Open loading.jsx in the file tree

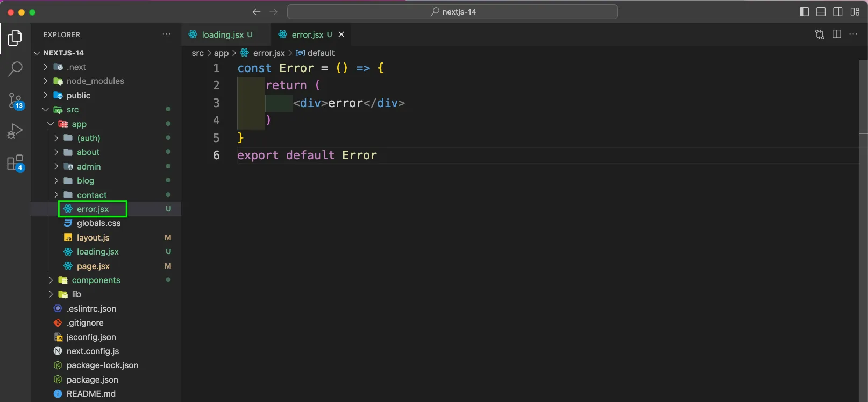[x=106, y=252]
